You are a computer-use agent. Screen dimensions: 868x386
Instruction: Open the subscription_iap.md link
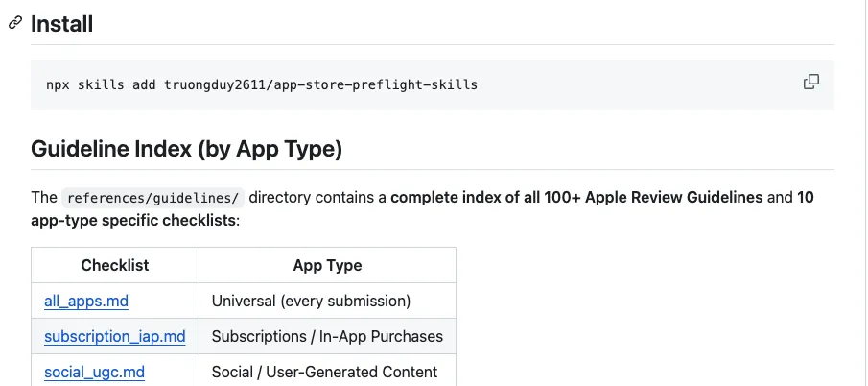[114, 336]
